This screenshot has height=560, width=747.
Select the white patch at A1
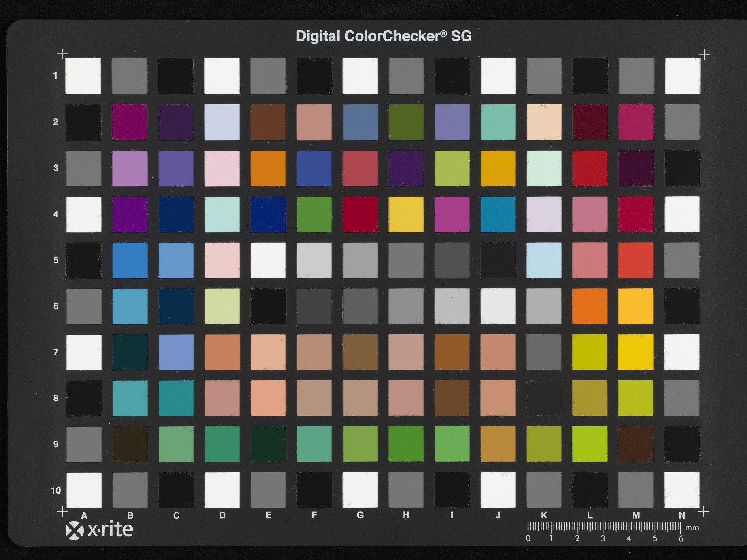(x=83, y=75)
